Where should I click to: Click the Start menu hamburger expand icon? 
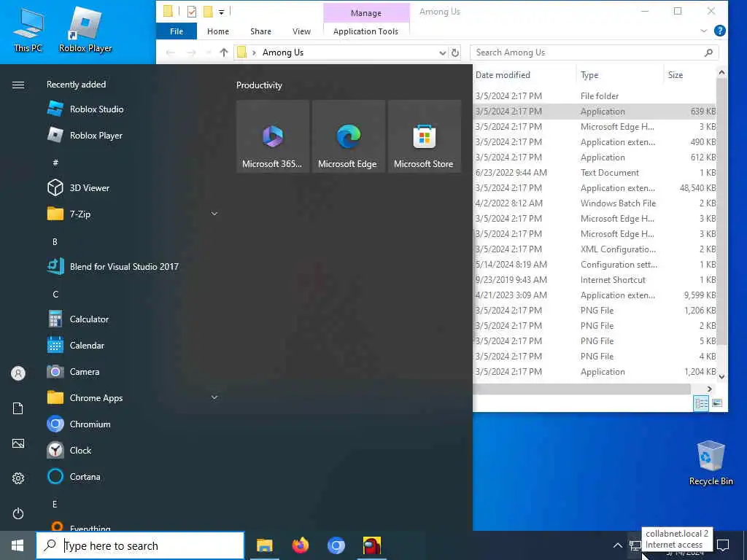tap(18, 85)
